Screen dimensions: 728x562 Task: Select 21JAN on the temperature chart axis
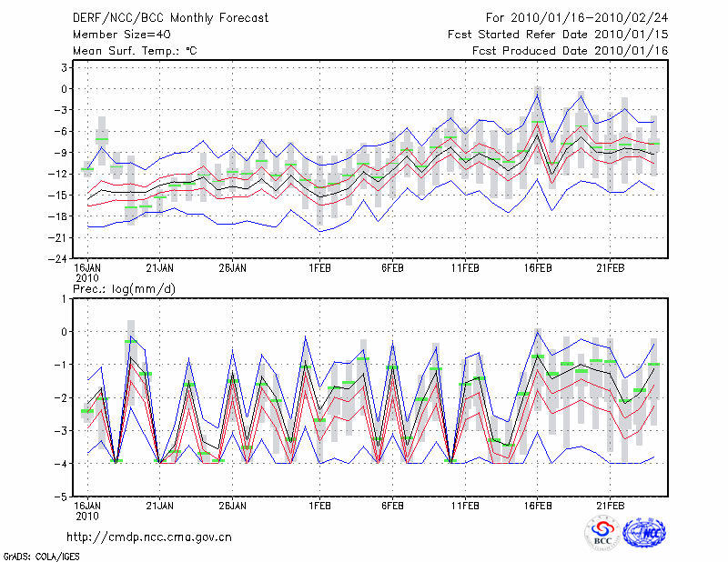(160, 268)
